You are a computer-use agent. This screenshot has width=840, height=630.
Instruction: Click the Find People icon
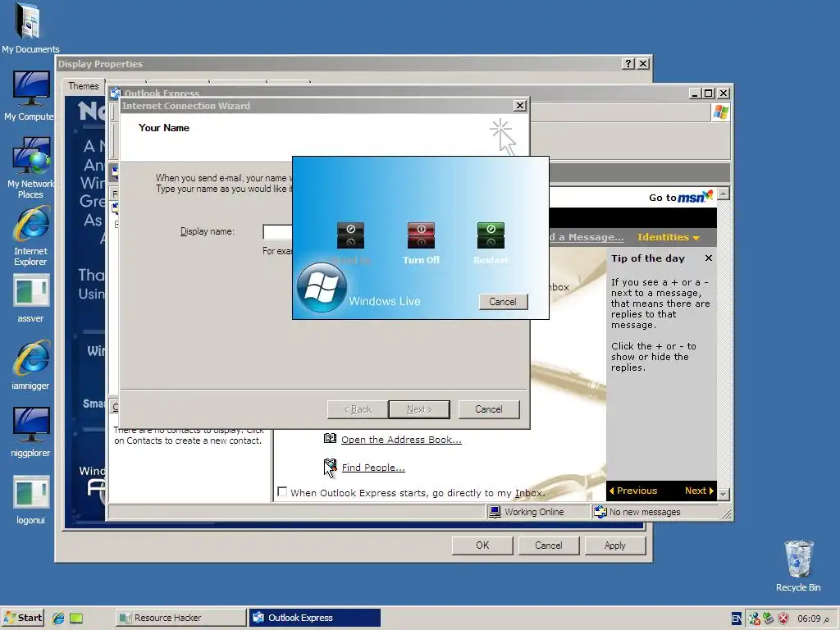click(x=330, y=467)
